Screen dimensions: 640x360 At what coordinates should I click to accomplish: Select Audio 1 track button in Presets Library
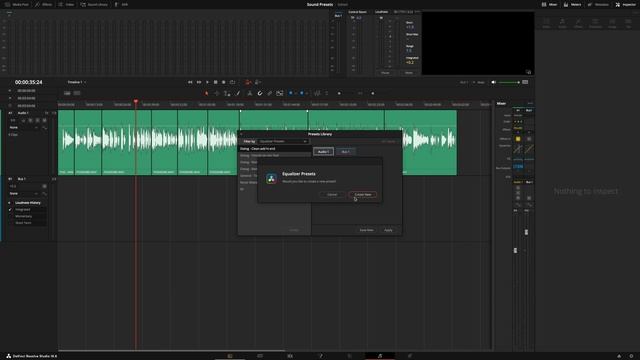click(323, 151)
